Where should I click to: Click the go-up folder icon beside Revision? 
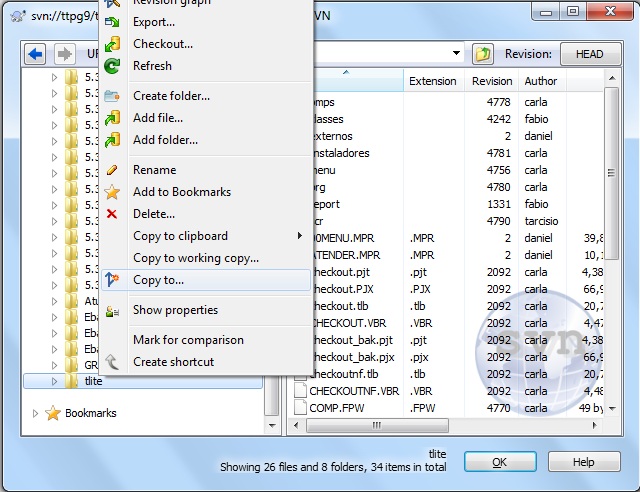point(483,54)
